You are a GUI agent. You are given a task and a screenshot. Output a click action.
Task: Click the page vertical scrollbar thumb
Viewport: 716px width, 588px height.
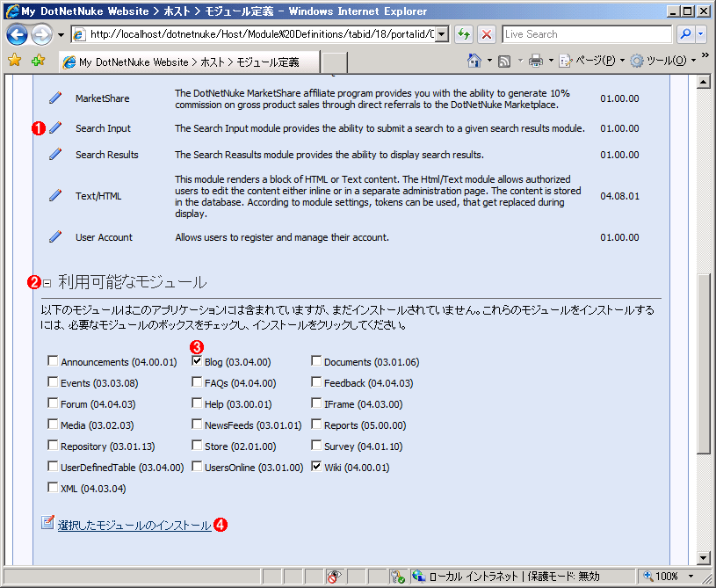703,363
